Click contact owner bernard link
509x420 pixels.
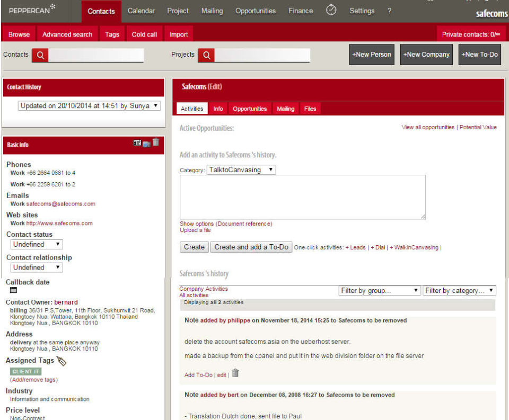coord(66,302)
